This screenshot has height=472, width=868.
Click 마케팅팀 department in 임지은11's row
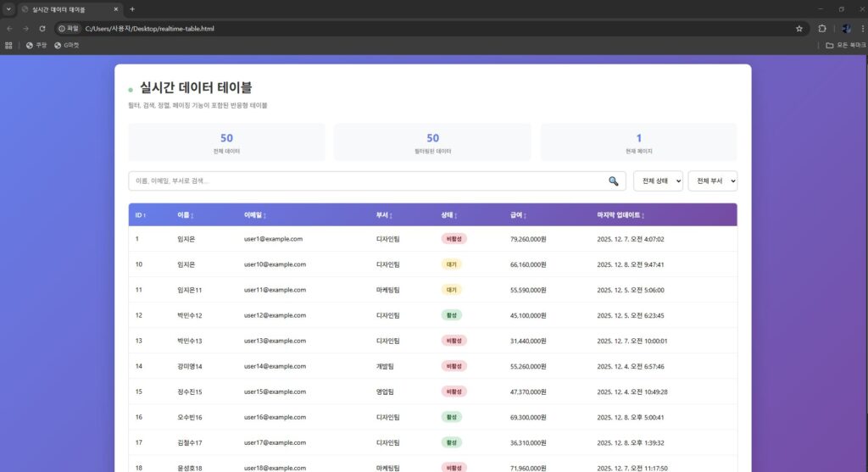387,290
